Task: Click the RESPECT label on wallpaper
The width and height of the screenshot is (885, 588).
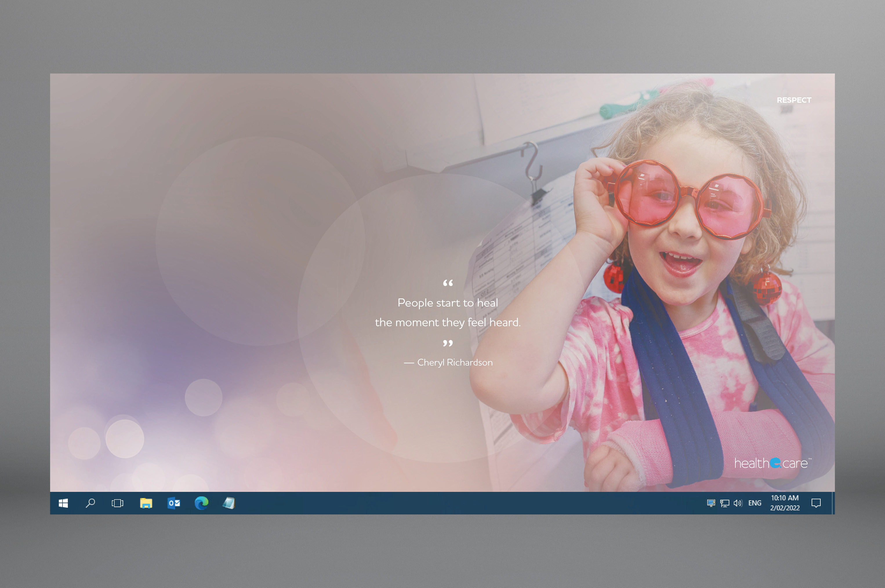Action: (794, 100)
